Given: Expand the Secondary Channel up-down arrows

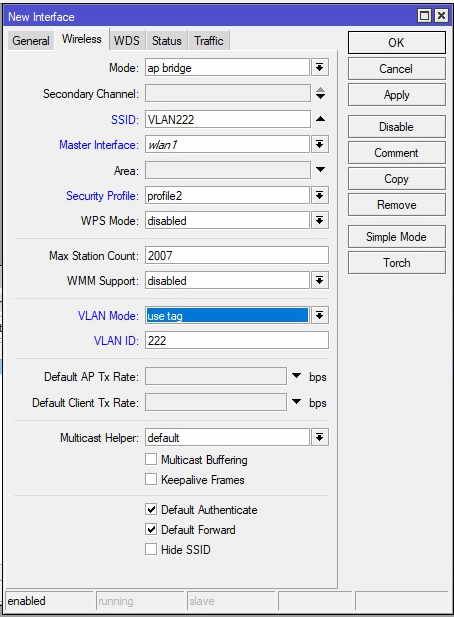Looking at the screenshot, I should click(x=320, y=94).
